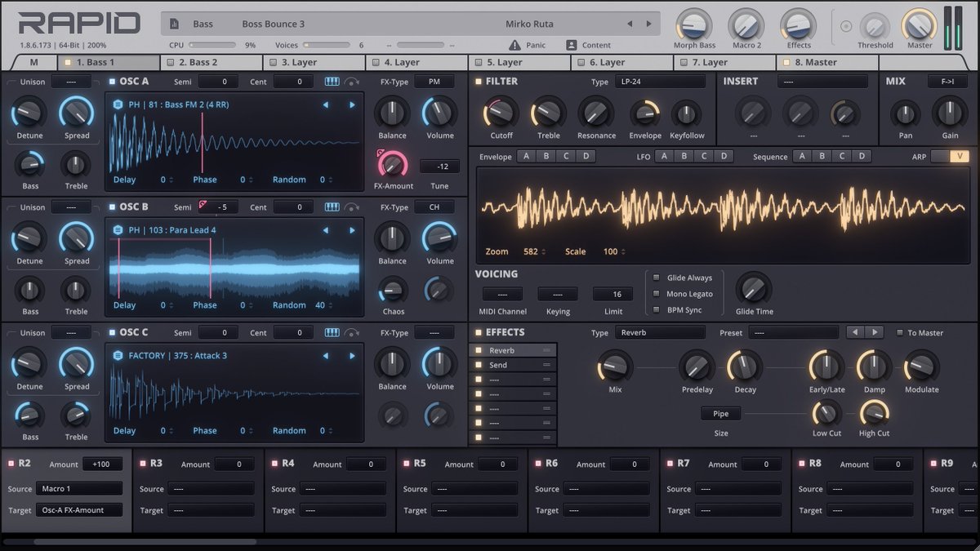
Task: Click the OSC B waveform type icon
Action: (118, 230)
